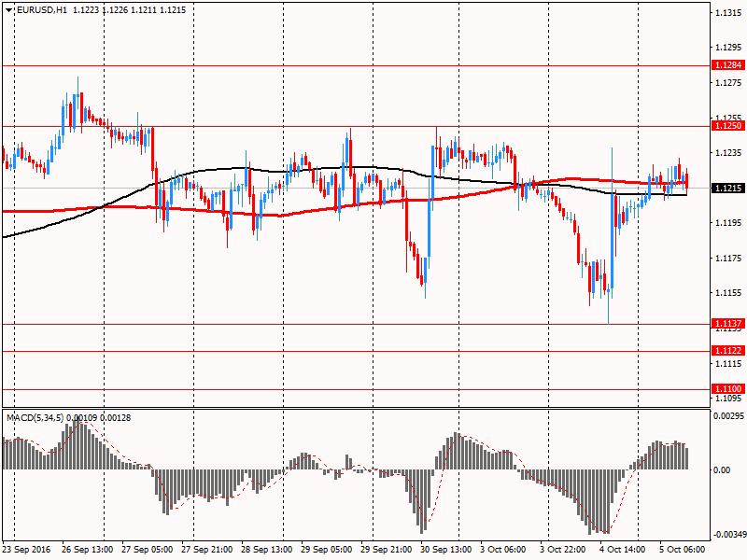Viewport: 747px width, 560px height.
Task: Click the MACD scale value -0.00349
Action: 728,535
